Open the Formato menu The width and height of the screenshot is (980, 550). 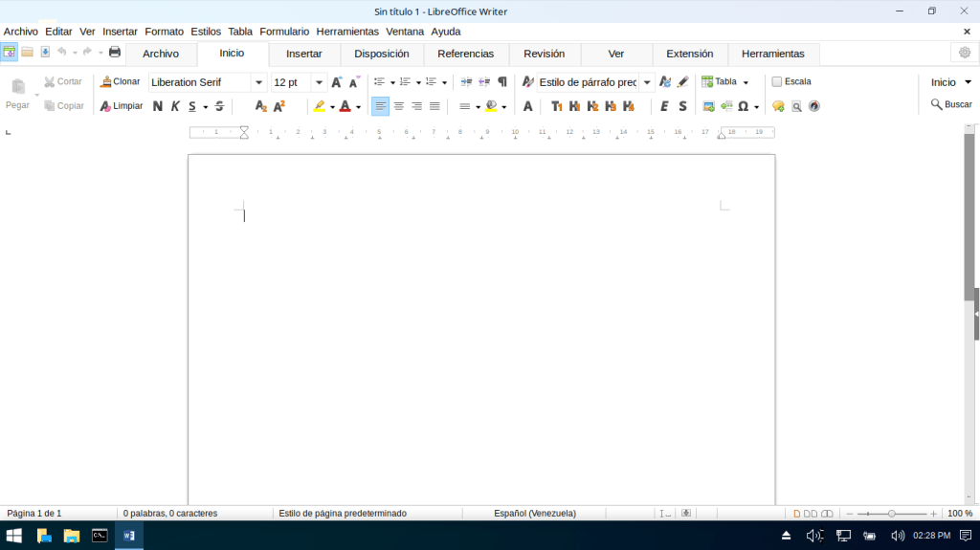click(x=164, y=32)
